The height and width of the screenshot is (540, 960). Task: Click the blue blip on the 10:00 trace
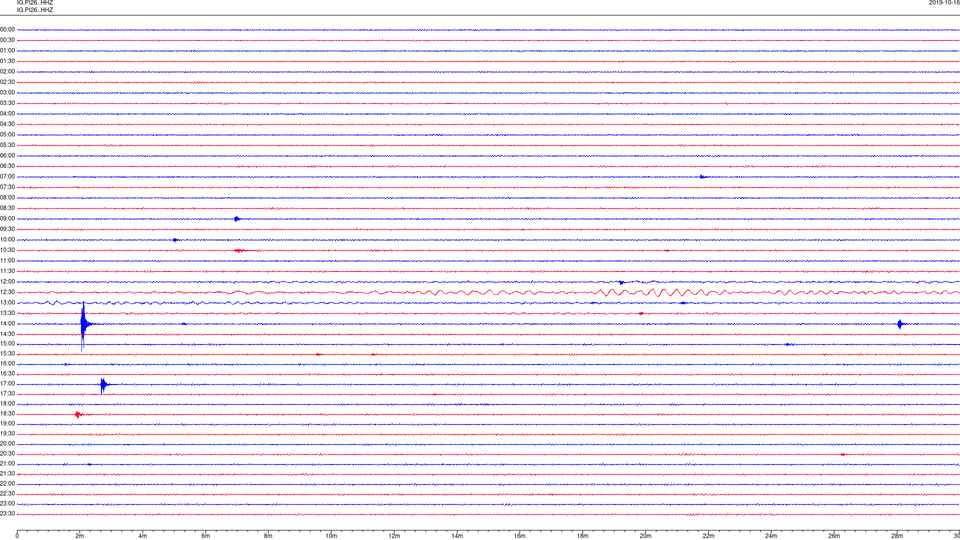click(x=175, y=240)
